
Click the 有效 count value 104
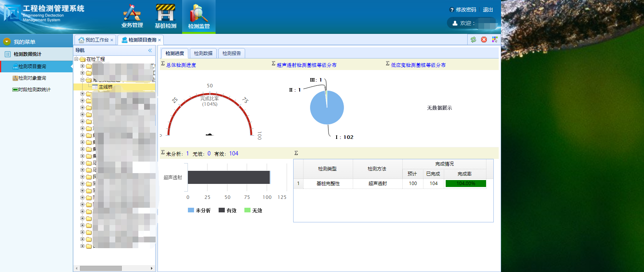tap(234, 154)
